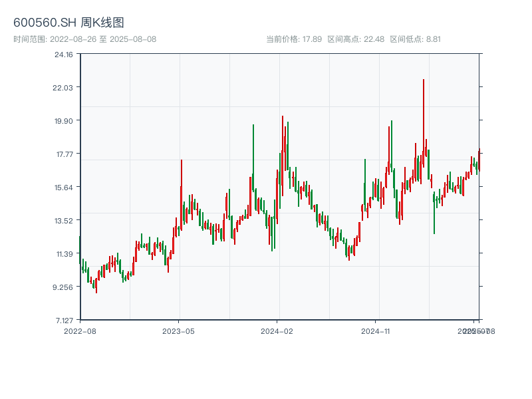Click the x-axis label 2022-08

tap(80, 331)
